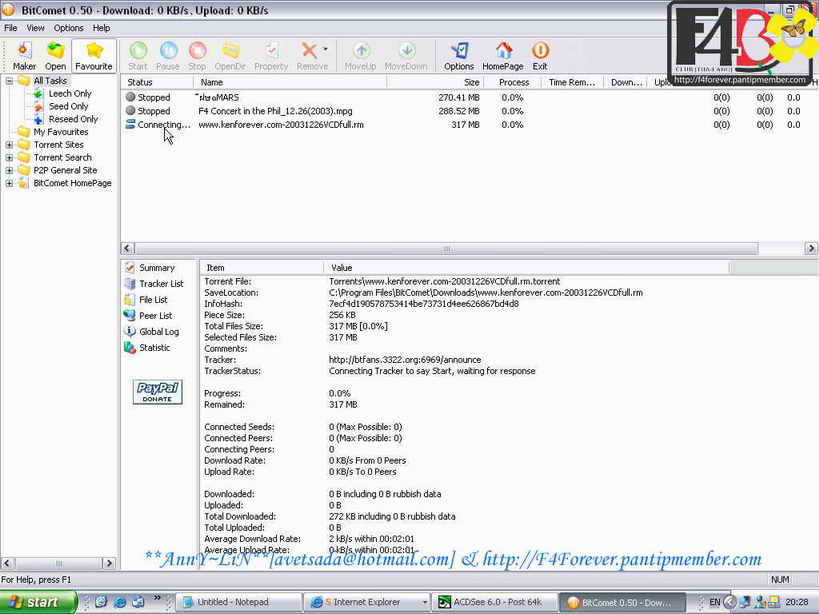This screenshot has width=819, height=614.
Task: Open the View menu
Action: click(36, 28)
